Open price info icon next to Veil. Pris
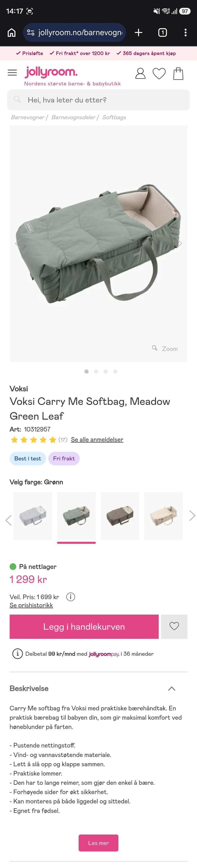Viewport: 197px width, 868px height. tap(70, 597)
